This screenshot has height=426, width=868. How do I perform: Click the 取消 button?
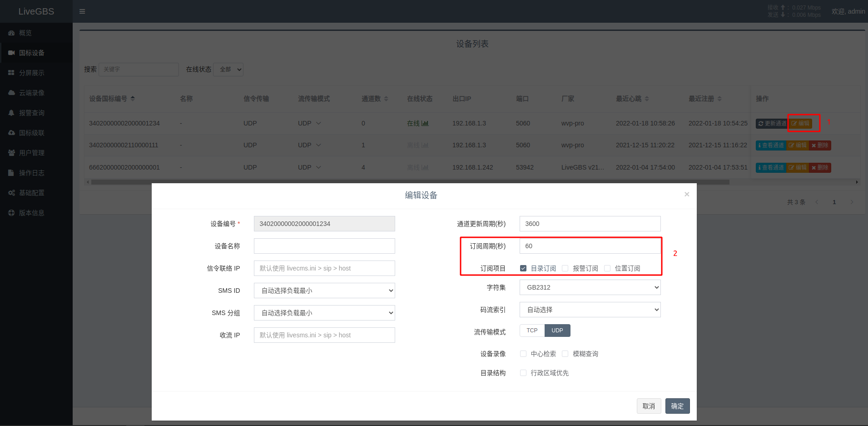pos(649,406)
